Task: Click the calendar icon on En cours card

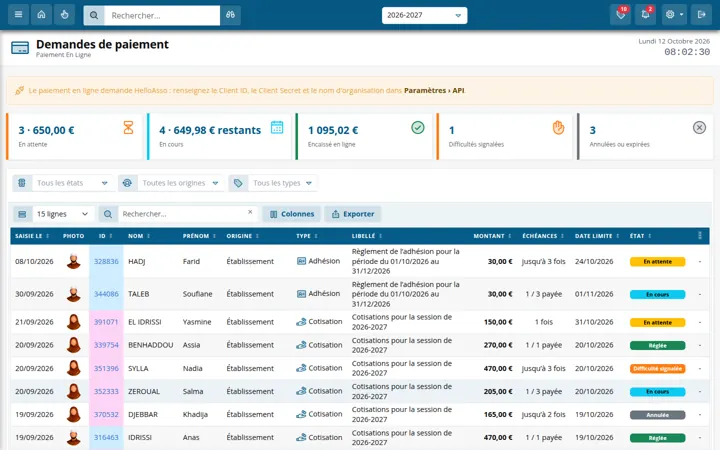Action: point(277,127)
